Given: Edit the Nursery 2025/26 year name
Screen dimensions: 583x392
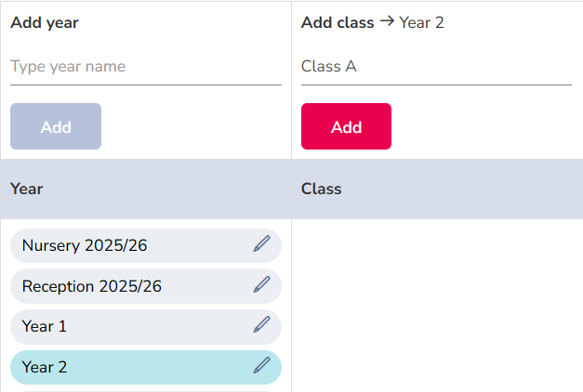Looking at the screenshot, I should pyautogui.click(x=262, y=243).
